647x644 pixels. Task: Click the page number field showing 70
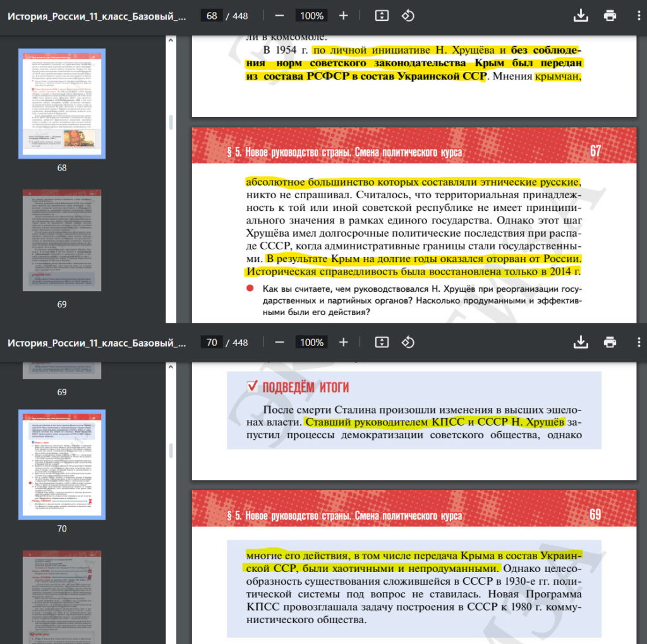[x=212, y=342]
